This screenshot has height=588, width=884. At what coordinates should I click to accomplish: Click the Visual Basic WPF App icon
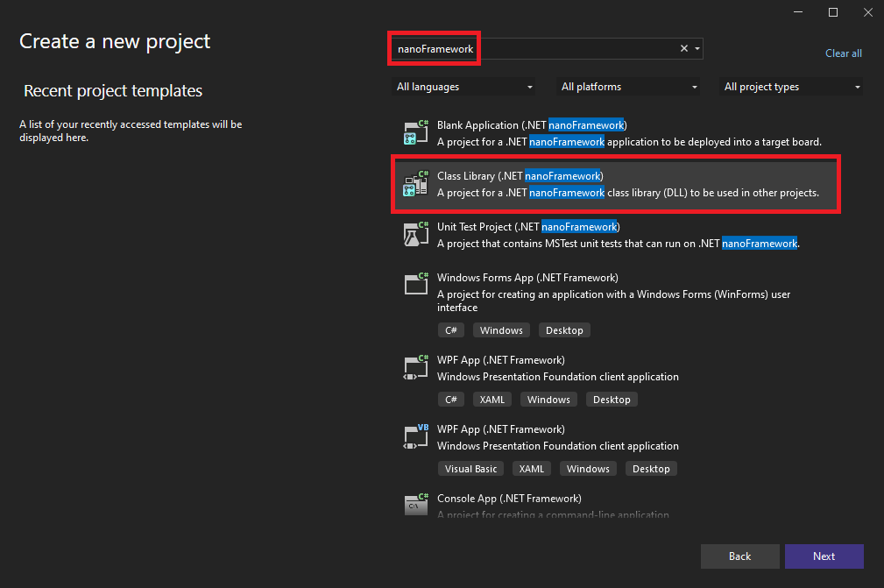click(415, 436)
